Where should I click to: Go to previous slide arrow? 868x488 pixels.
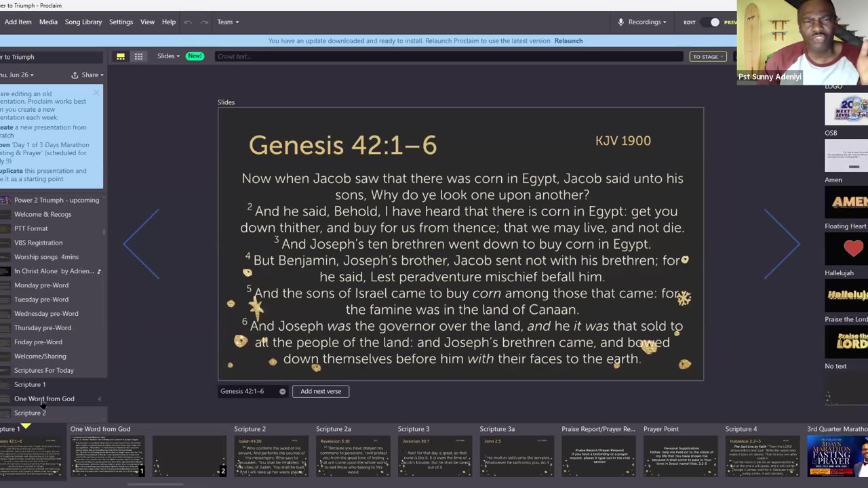tap(141, 244)
